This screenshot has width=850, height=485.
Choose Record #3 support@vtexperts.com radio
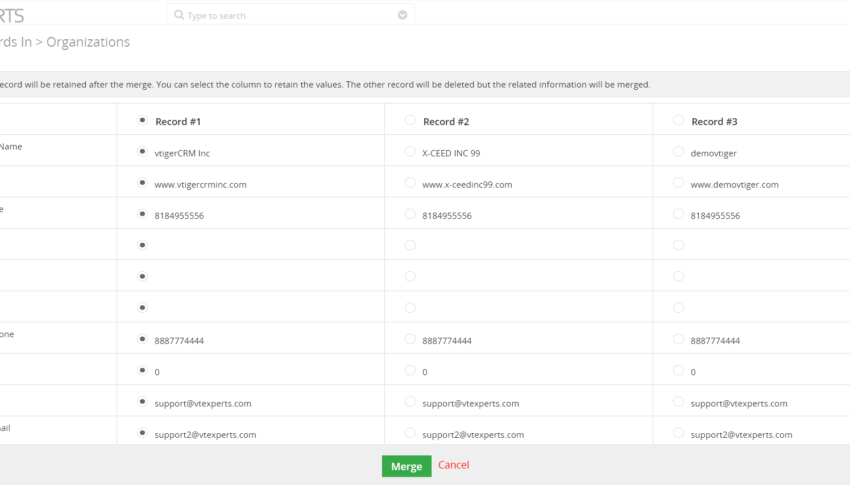678,402
